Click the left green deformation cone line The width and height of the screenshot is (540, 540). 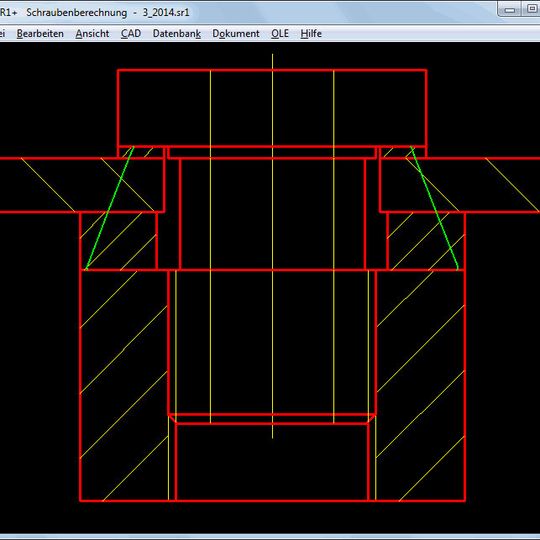coord(110,208)
